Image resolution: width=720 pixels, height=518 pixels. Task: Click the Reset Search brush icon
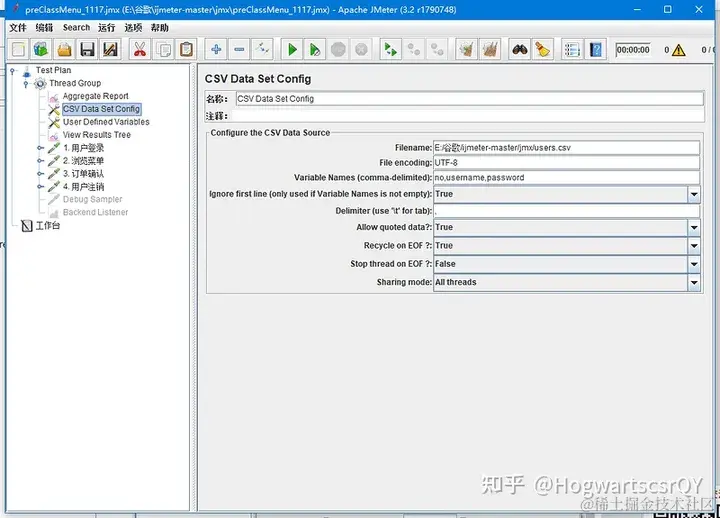click(x=543, y=50)
